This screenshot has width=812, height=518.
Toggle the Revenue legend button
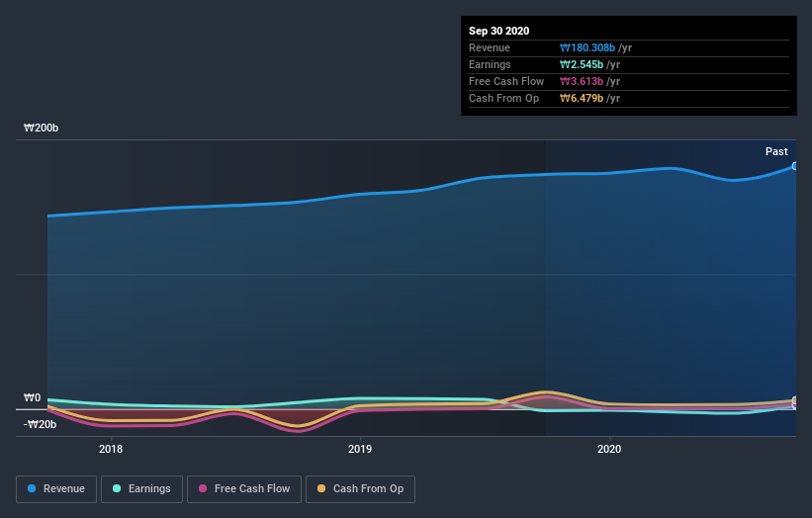tap(56, 489)
